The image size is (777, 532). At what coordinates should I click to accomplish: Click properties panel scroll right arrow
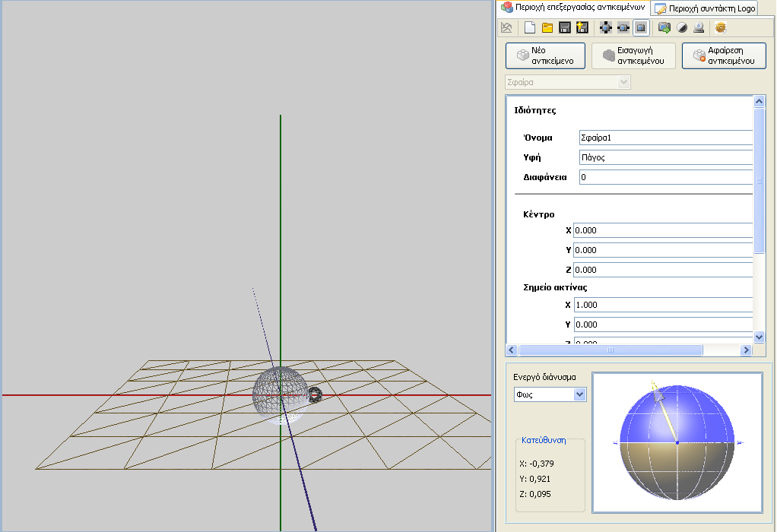tap(746, 350)
